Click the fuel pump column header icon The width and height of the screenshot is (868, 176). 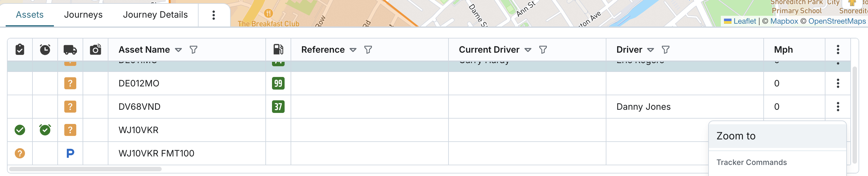(278, 50)
